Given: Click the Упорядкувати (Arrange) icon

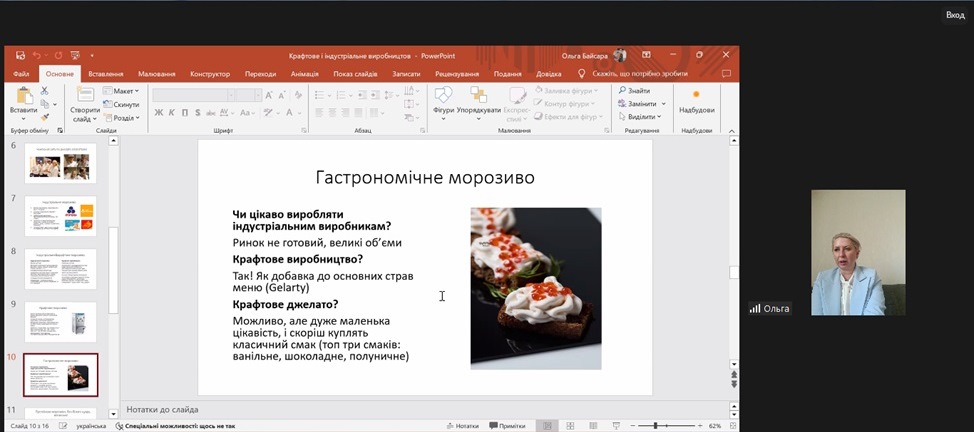Looking at the screenshot, I should pyautogui.click(x=478, y=96).
